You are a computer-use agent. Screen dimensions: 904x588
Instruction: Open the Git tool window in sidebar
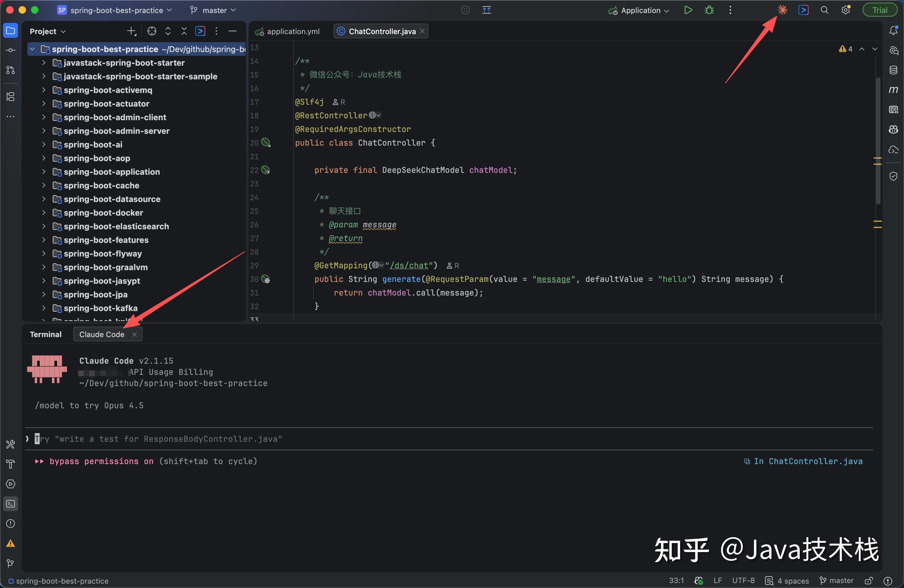(x=11, y=563)
